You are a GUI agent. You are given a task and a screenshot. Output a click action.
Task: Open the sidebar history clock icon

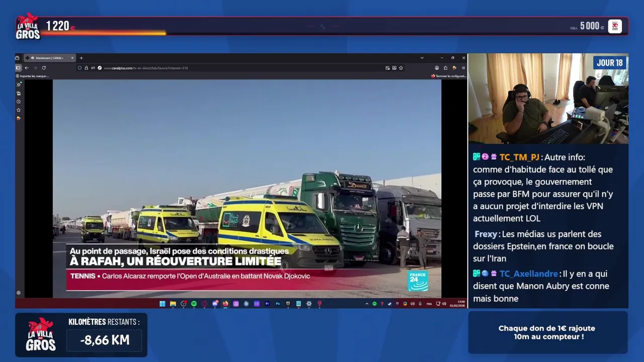(x=19, y=102)
